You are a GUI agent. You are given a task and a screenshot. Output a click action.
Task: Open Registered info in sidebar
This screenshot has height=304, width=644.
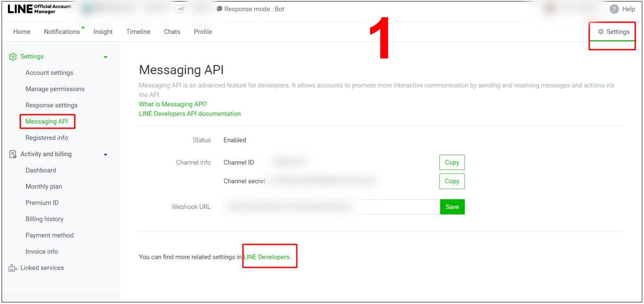point(47,138)
